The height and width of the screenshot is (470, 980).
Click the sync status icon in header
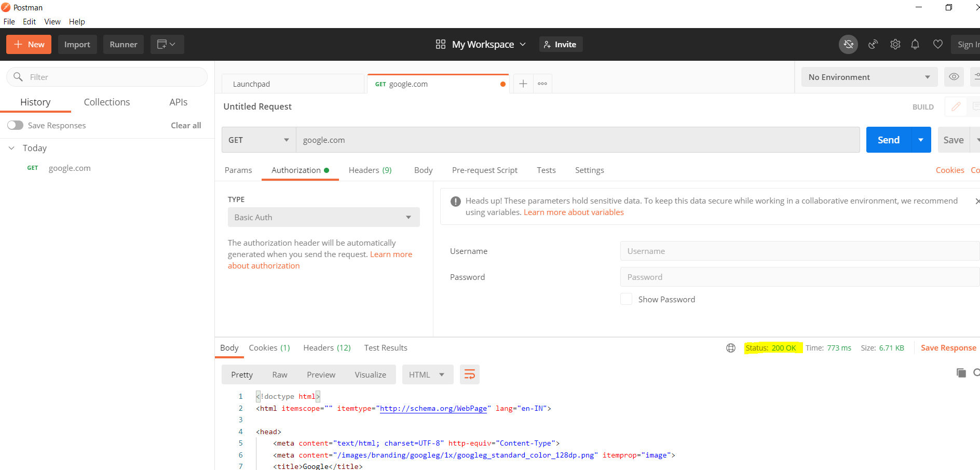[848, 45]
